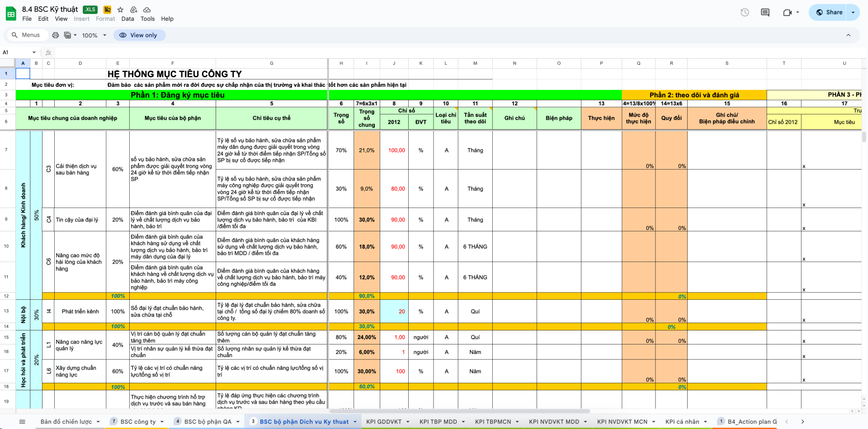Screen dimensions: 868x429
Task: Click the Share button
Action: [829, 12]
